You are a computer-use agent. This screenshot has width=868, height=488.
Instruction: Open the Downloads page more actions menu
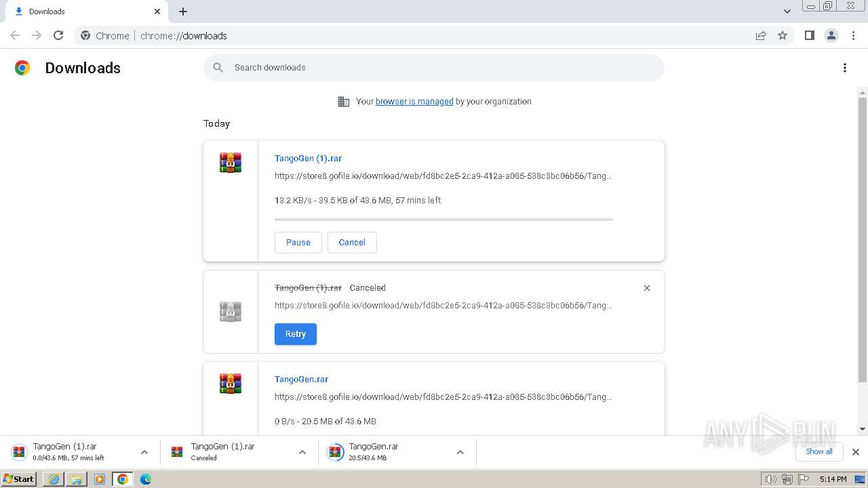click(844, 68)
